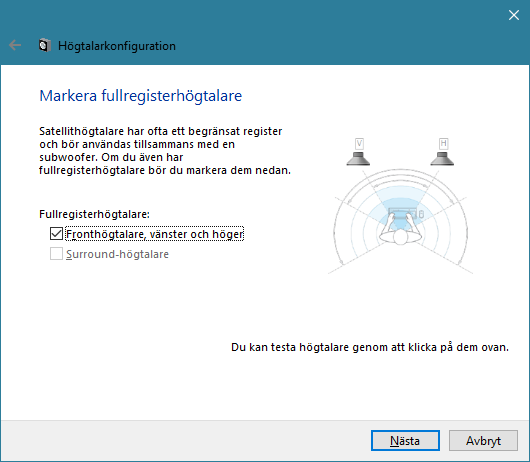Toggle the Surround-högtalare checkbox

[56, 253]
